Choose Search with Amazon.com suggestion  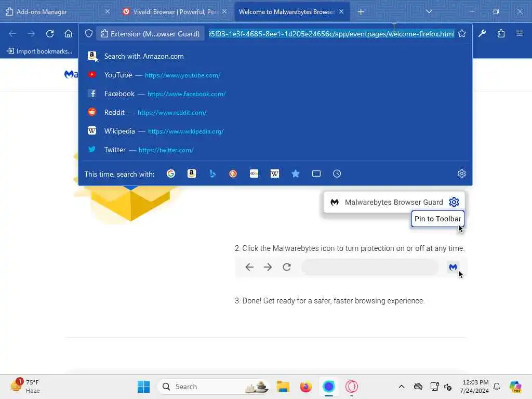[x=275, y=56]
